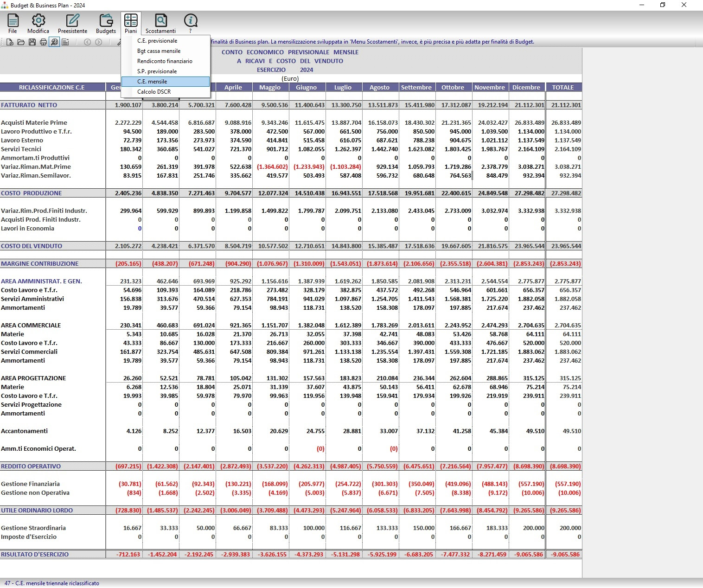This screenshot has height=588, width=703.
Task: Select Bgt cassa mensile from menu
Action: (166, 51)
